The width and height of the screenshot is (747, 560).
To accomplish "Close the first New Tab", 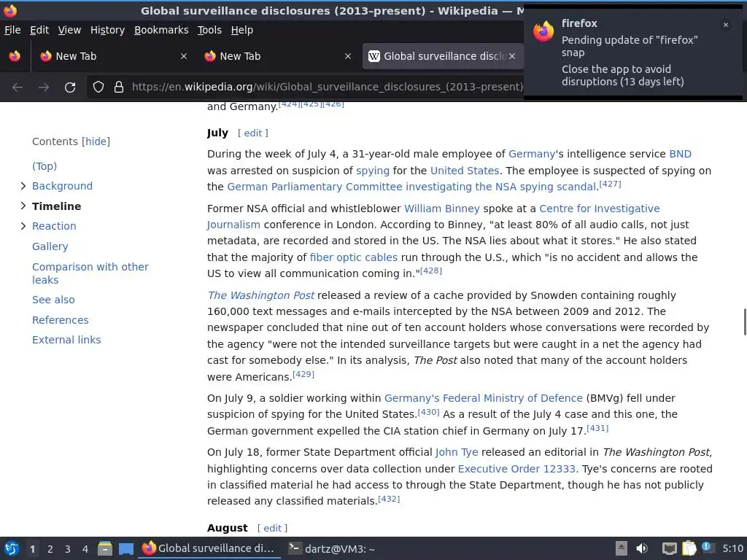I will coord(183,56).
